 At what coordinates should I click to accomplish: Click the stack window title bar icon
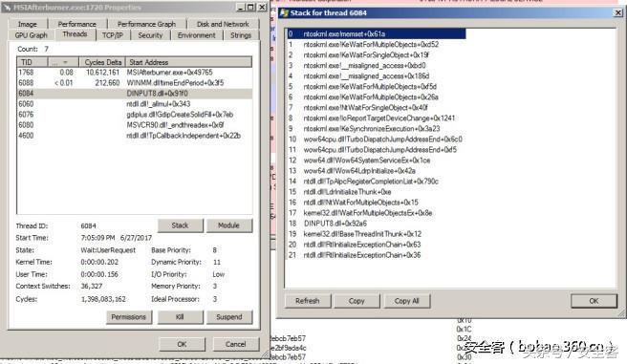point(284,12)
